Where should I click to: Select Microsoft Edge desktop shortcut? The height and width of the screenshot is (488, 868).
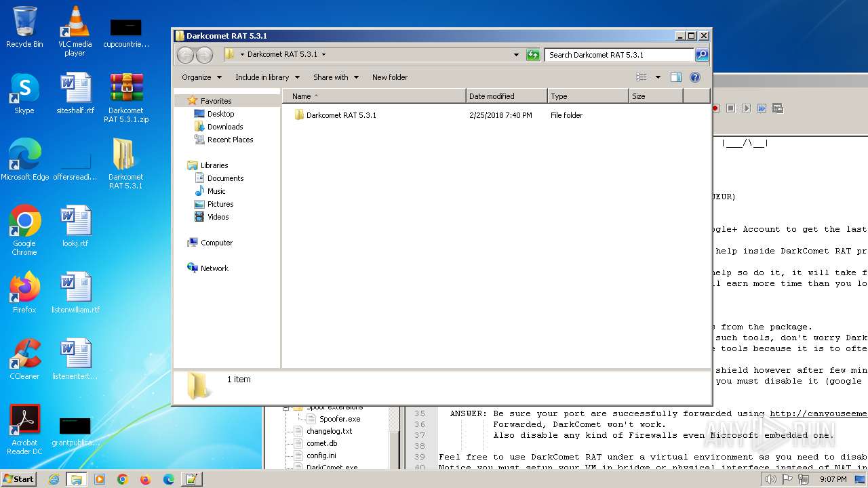(24, 160)
